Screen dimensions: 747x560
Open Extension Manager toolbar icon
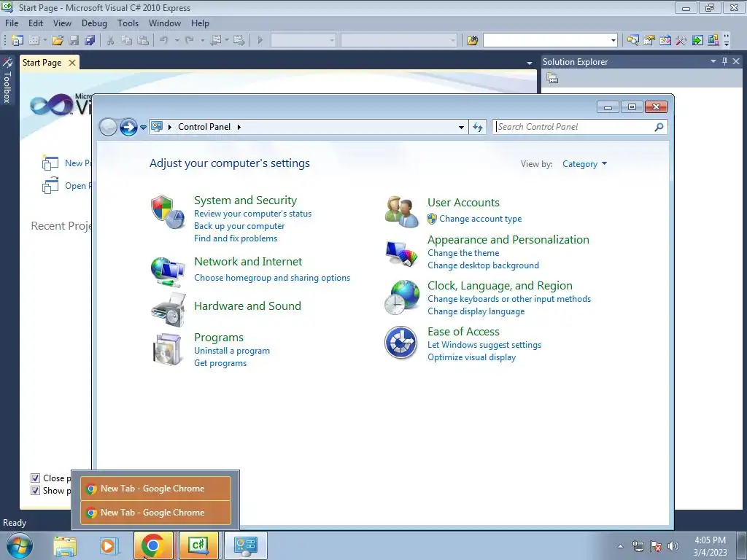coord(713,41)
